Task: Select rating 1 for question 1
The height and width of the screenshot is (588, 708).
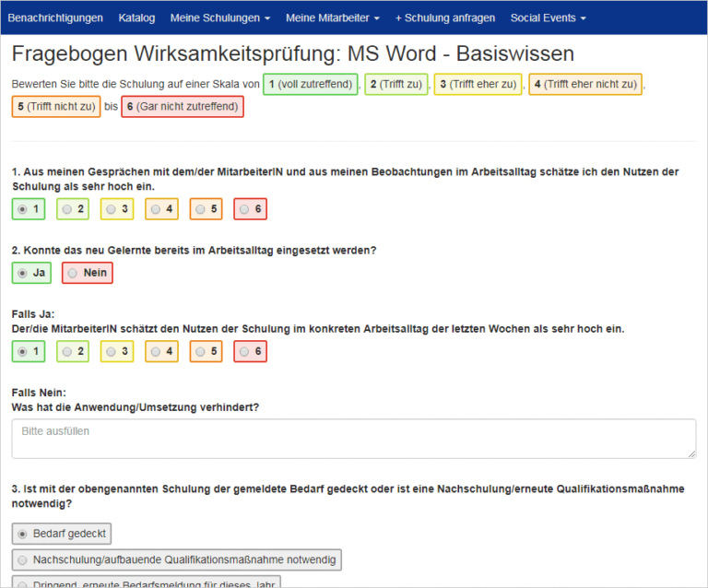Action: pyautogui.click(x=29, y=209)
